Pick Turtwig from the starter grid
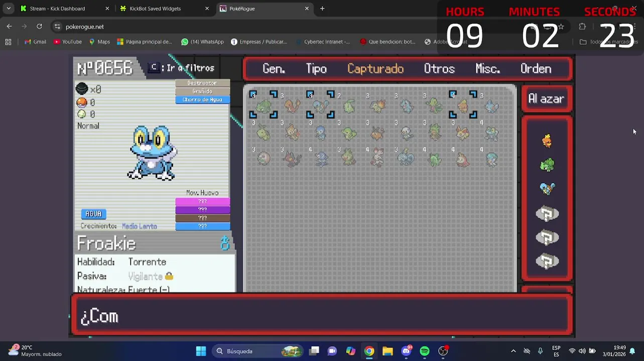Viewport: 644px width, 361px height. click(263, 133)
